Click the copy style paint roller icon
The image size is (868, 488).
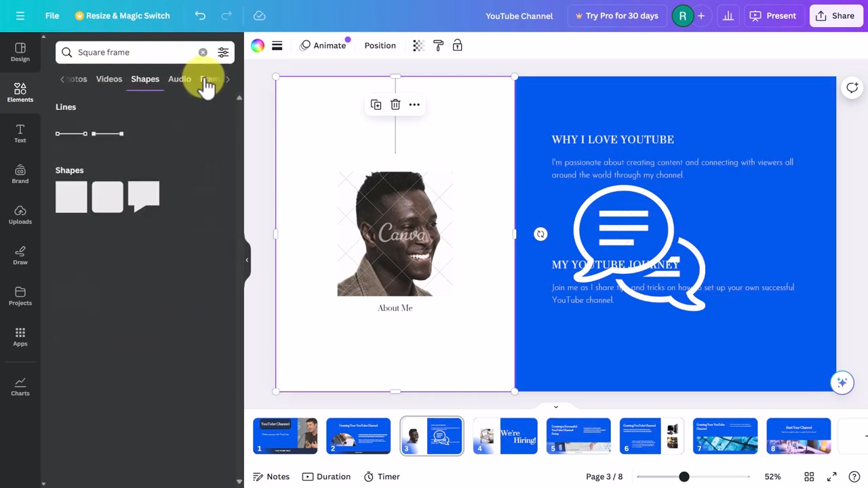[438, 45]
